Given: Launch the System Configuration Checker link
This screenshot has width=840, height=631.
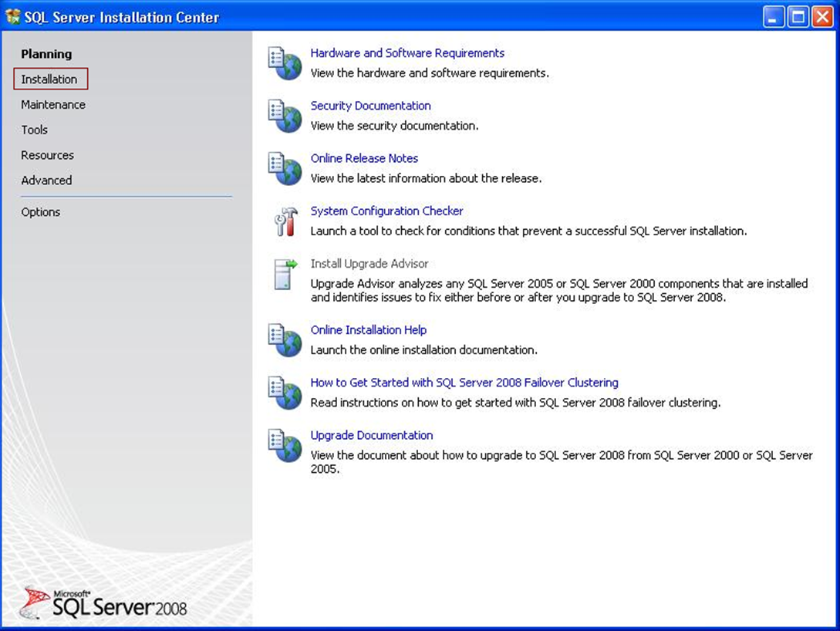Looking at the screenshot, I should (x=386, y=211).
